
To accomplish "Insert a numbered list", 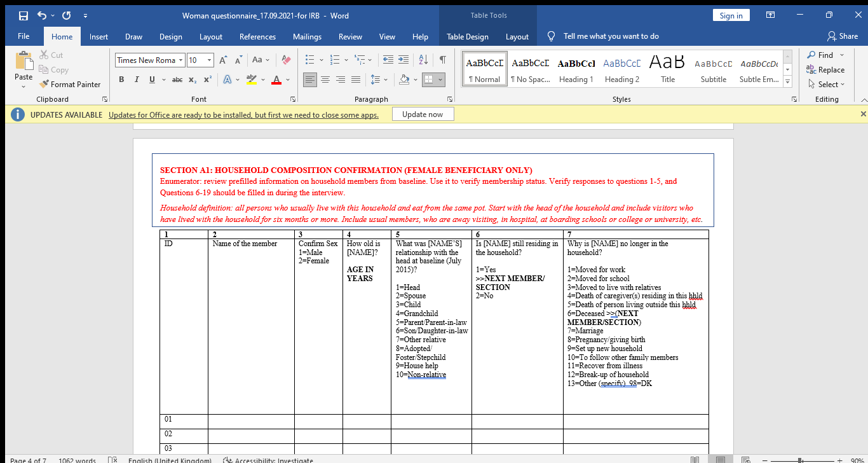I will click(336, 60).
